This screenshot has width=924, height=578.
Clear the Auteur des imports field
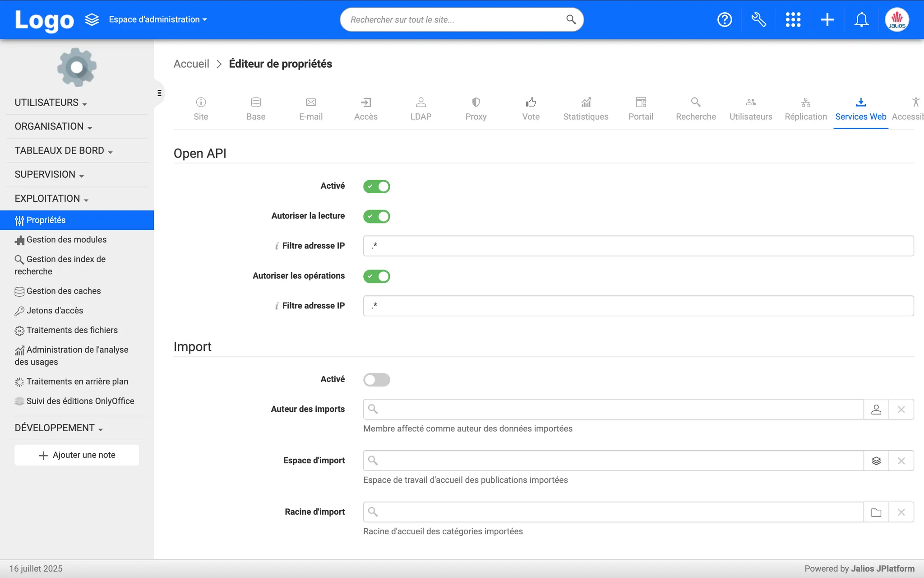pyautogui.click(x=901, y=409)
